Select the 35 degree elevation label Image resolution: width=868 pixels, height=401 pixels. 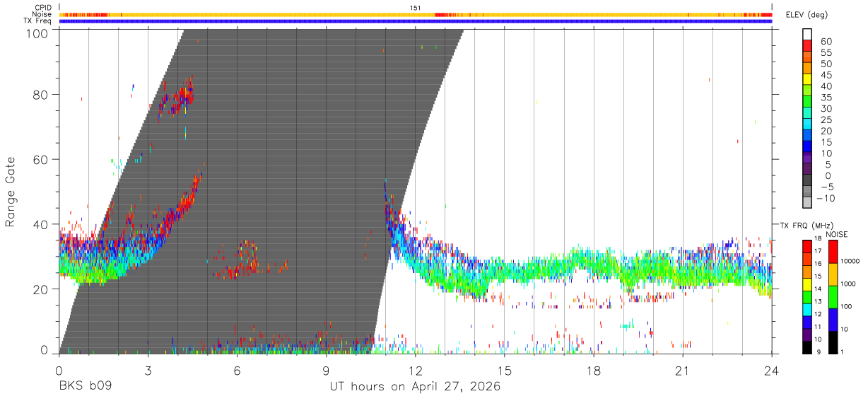[826, 98]
